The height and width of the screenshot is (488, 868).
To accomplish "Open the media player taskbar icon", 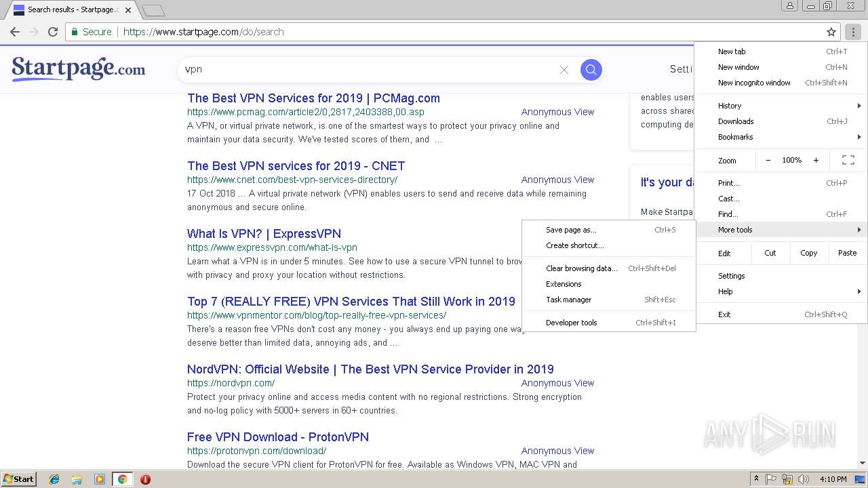I will [100, 479].
